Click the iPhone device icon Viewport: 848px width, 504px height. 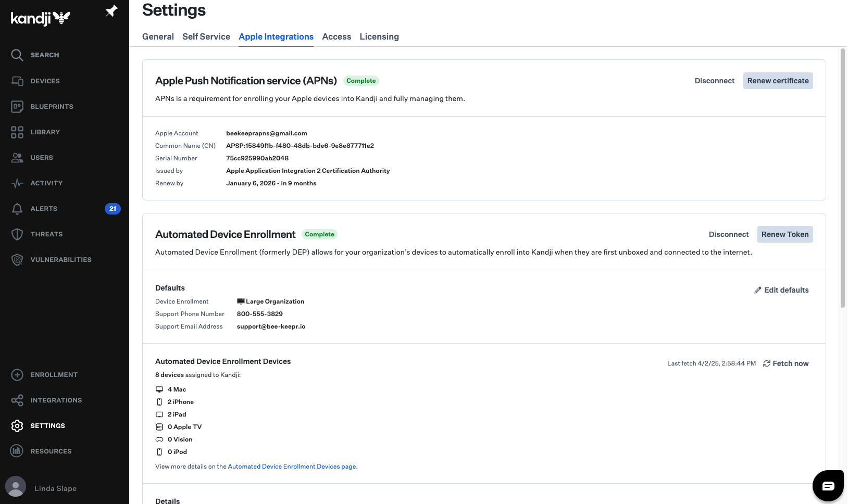(x=159, y=402)
